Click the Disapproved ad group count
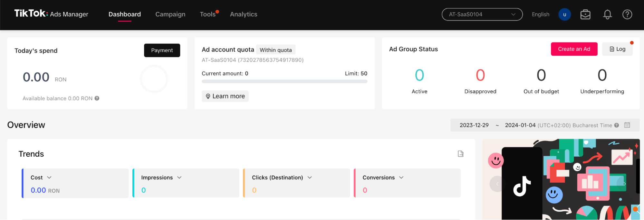The width and height of the screenshot is (644, 220). pyautogui.click(x=480, y=75)
